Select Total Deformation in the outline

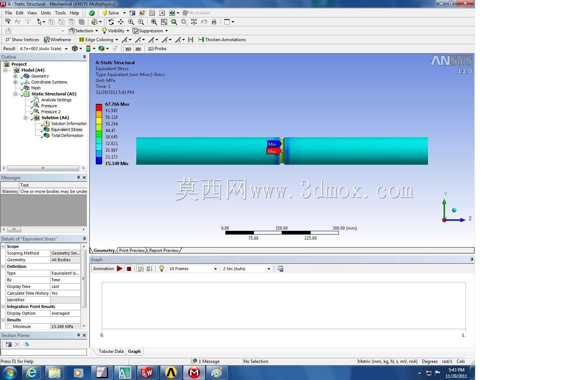point(67,135)
